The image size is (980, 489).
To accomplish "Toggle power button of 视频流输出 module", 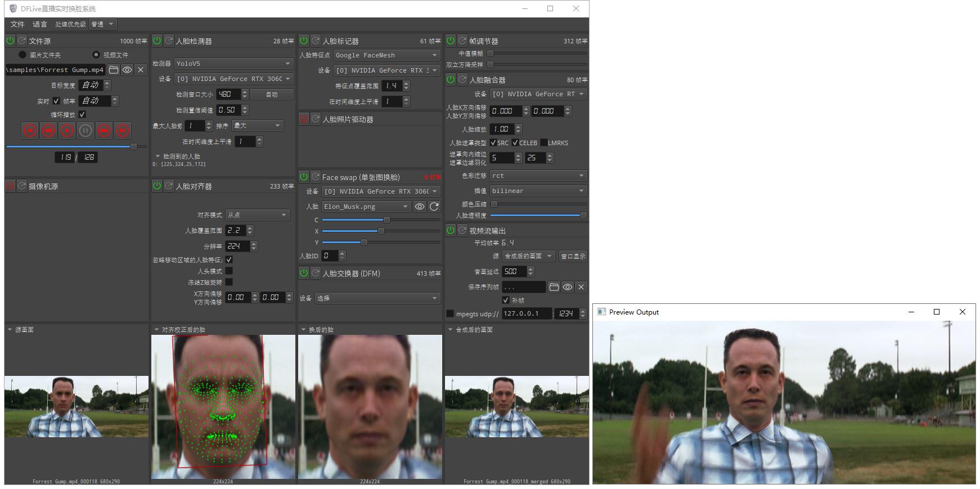I will click(x=451, y=230).
